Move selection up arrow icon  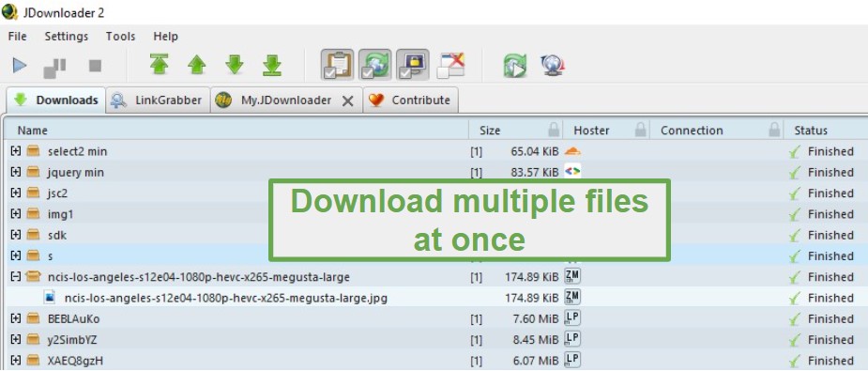click(196, 65)
